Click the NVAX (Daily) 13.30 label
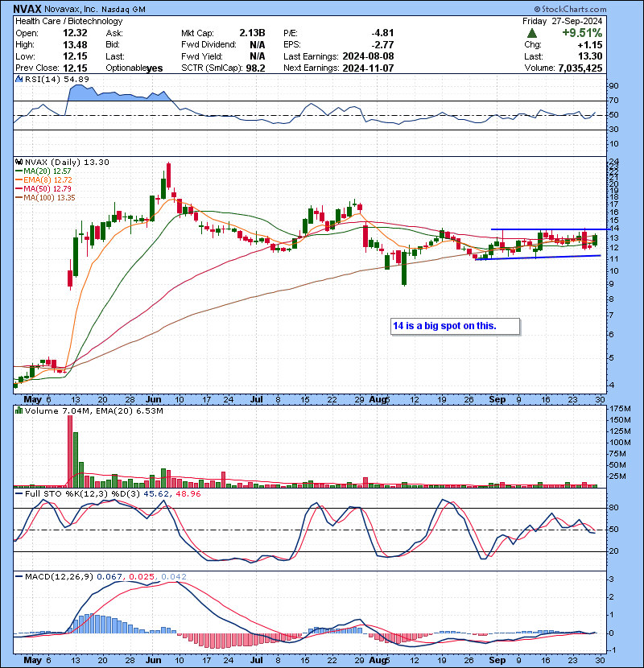This screenshot has height=668, width=644. tap(67, 162)
